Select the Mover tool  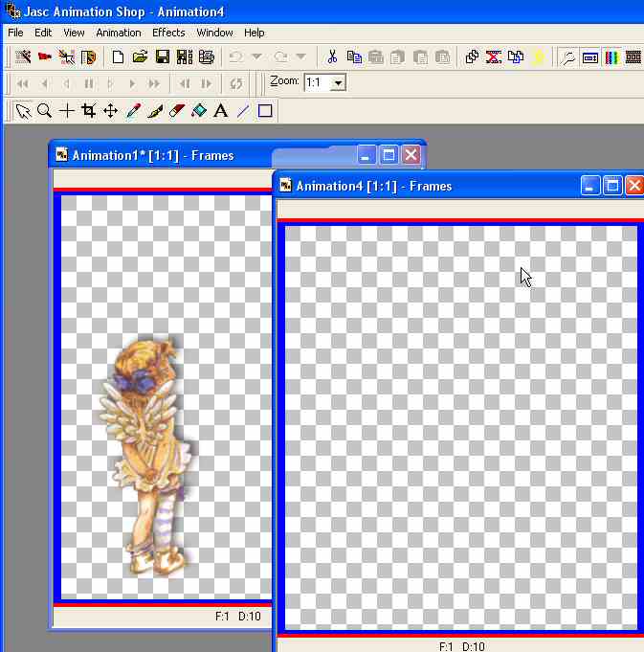click(110, 111)
